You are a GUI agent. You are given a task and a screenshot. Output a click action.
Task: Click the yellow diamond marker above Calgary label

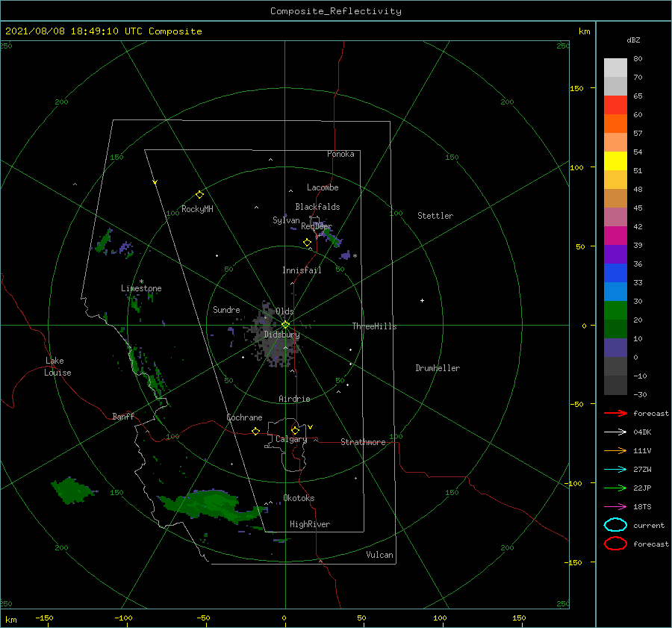point(295,430)
